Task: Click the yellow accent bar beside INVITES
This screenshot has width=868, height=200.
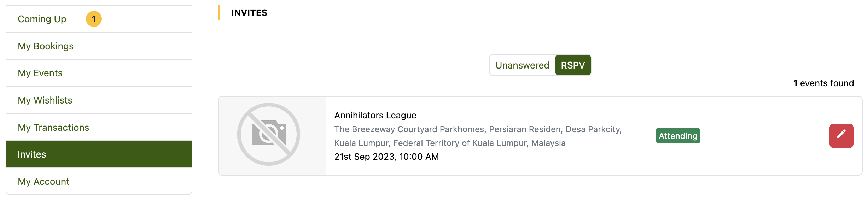Action: pos(219,13)
